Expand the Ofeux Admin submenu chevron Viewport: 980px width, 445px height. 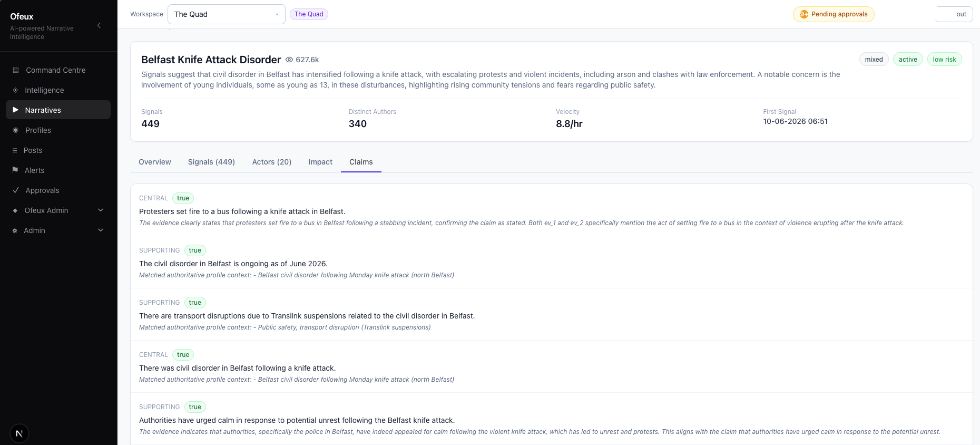[x=101, y=210]
